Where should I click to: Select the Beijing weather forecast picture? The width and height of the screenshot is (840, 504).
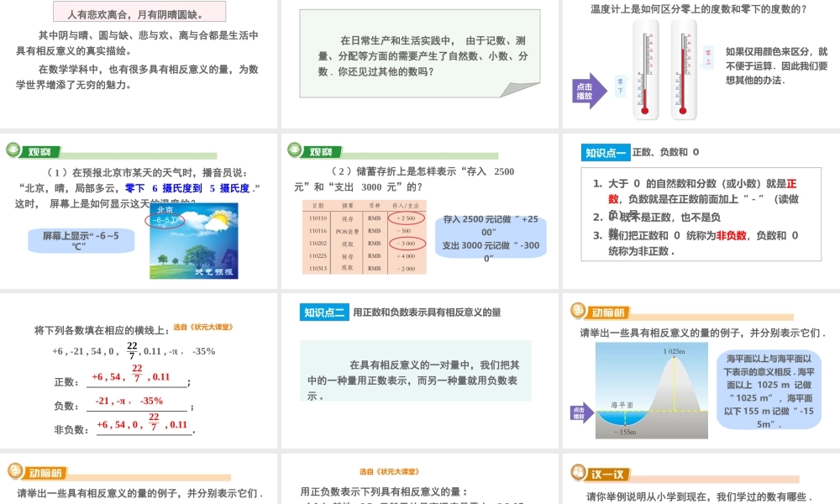pyautogui.click(x=194, y=240)
